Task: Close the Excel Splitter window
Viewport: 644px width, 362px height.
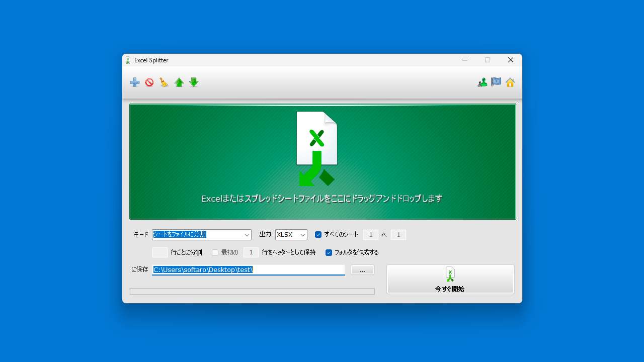Action: [511, 60]
